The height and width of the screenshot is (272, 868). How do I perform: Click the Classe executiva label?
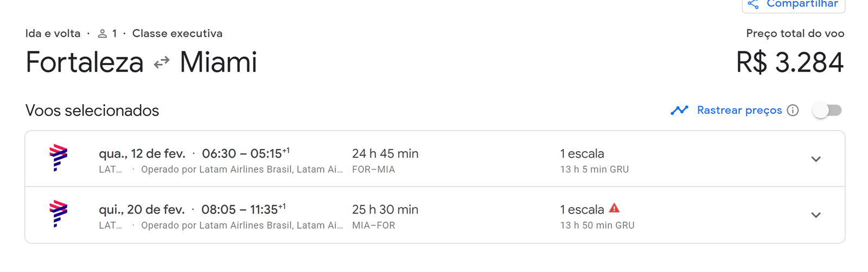(x=177, y=34)
